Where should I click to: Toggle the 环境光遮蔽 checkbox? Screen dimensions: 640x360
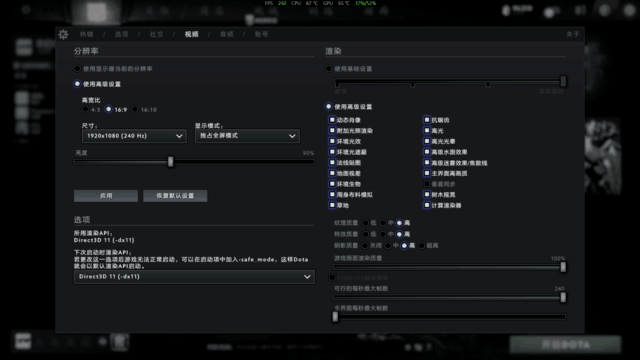coord(332,151)
